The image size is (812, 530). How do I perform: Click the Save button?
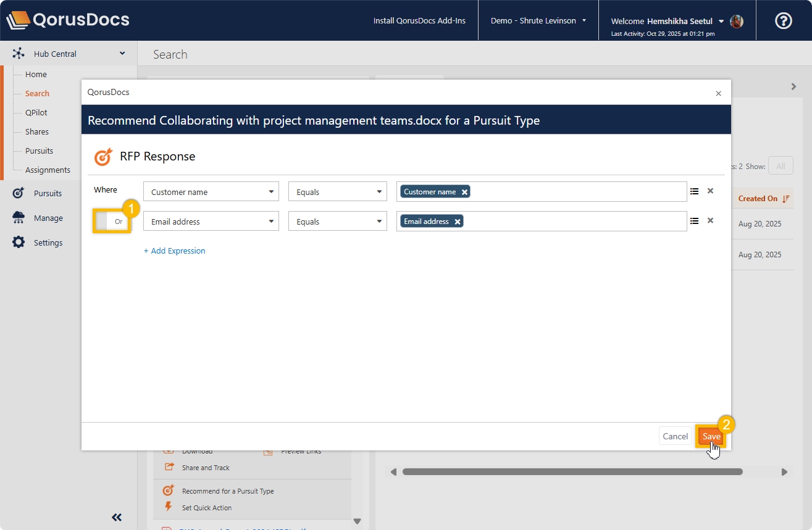tap(711, 436)
